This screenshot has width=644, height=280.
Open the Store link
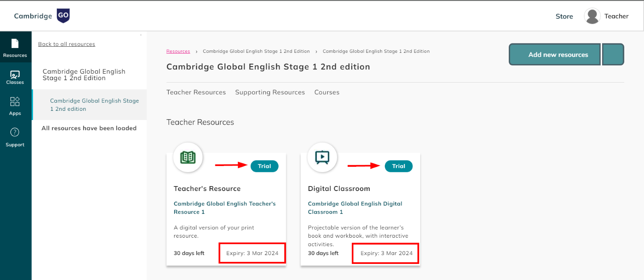564,17
